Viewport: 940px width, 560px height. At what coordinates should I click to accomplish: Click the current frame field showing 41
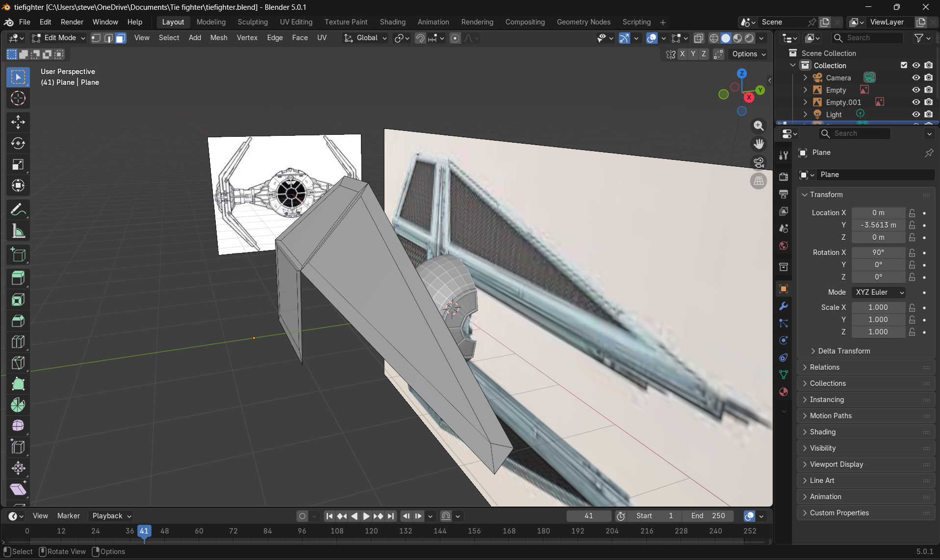click(589, 516)
